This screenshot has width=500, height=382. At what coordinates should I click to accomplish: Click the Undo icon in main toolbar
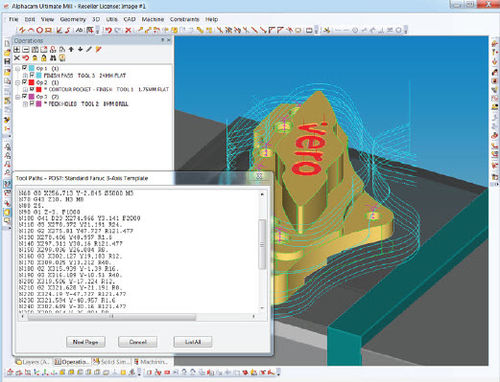(x=109, y=30)
